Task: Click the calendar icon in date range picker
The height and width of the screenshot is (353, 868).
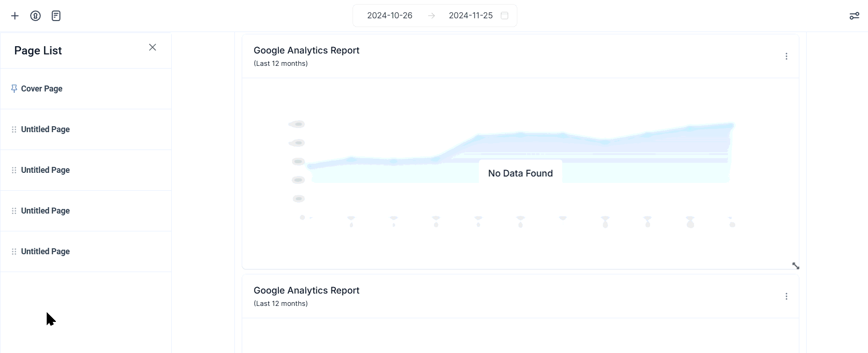Action: (x=505, y=16)
